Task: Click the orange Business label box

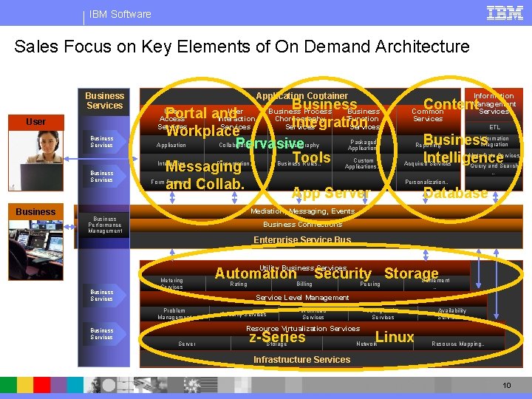Action: (35, 212)
